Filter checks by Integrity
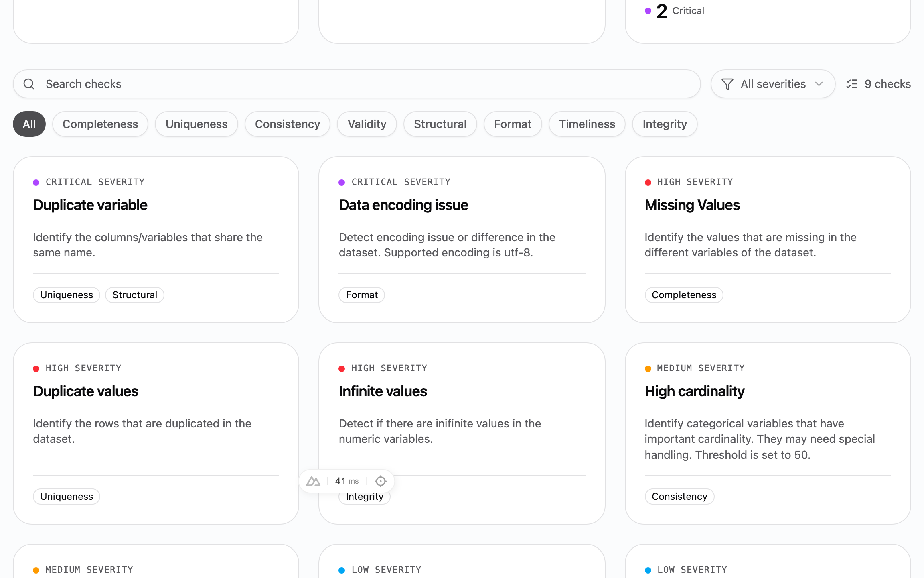Viewport: 924px width, 578px height. tap(665, 124)
